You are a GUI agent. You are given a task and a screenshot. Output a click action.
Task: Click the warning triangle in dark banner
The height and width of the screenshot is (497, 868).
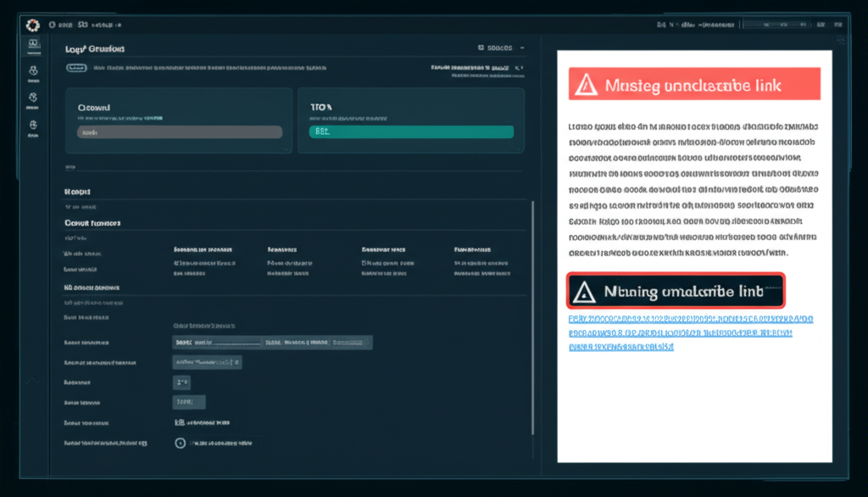584,292
